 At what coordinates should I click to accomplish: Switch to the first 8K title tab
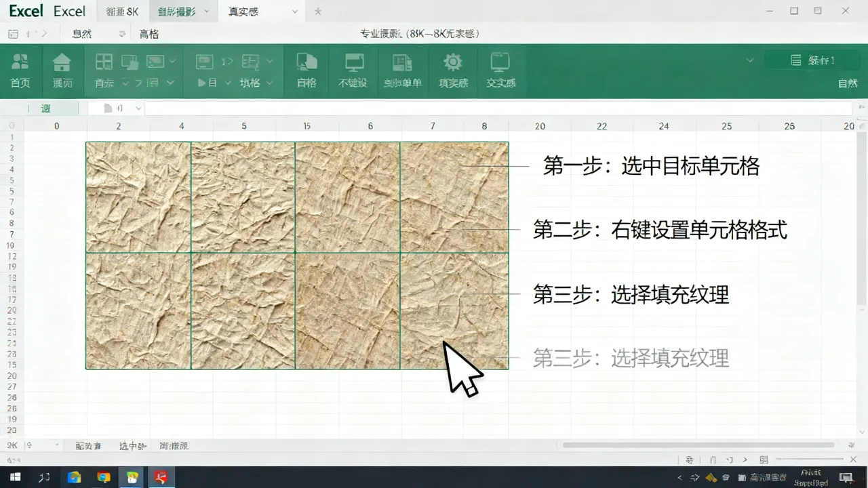[x=123, y=12]
